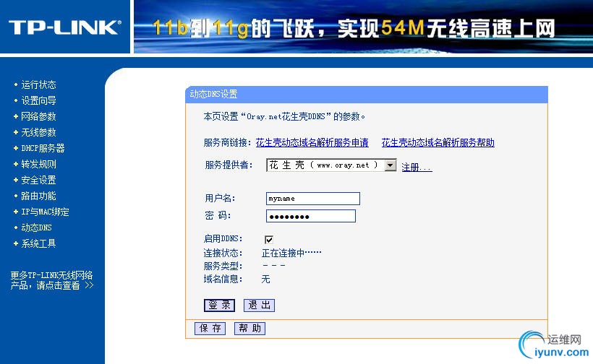Open the 服务提供者 dropdown

(x=331, y=165)
